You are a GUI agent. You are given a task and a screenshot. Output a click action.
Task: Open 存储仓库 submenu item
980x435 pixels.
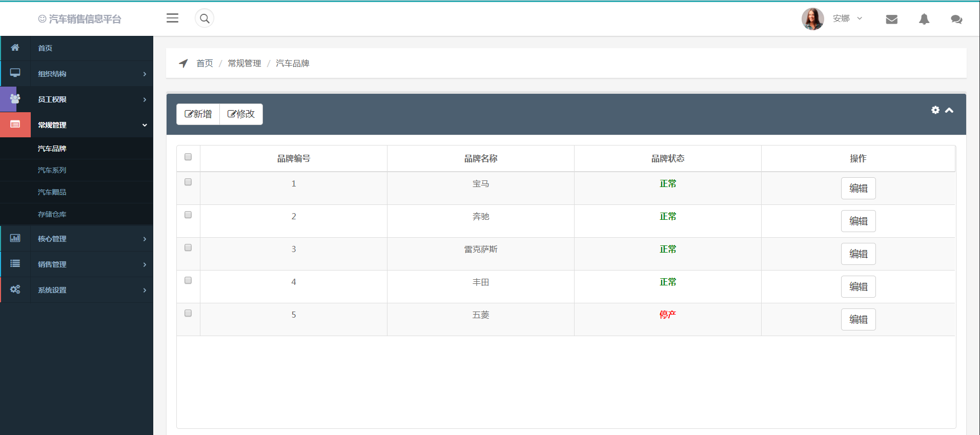click(52, 214)
